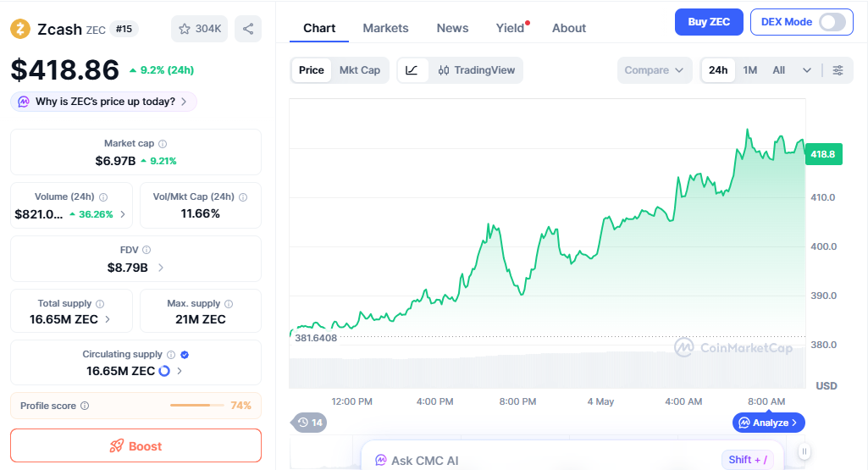868x470 pixels.
Task: Expand the FDV details chevron
Action: tap(161, 268)
